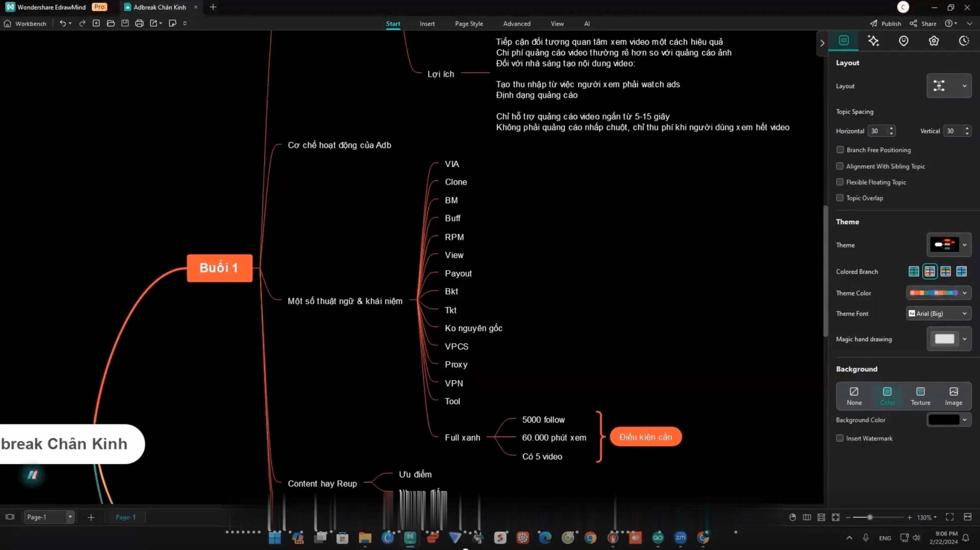This screenshot has height=550, width=980.
Task: Enable Topic Overlap checkbox
Action: (840, 198)
